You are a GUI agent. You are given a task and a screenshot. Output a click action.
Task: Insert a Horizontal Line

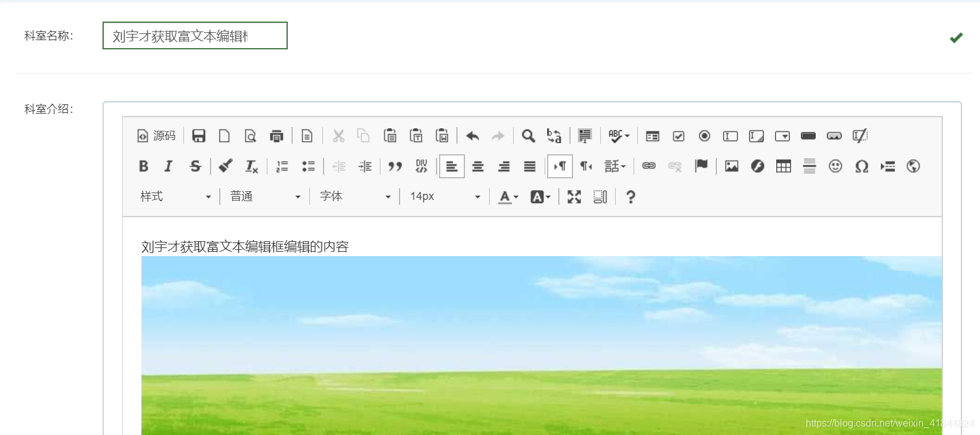click(810, 166)
